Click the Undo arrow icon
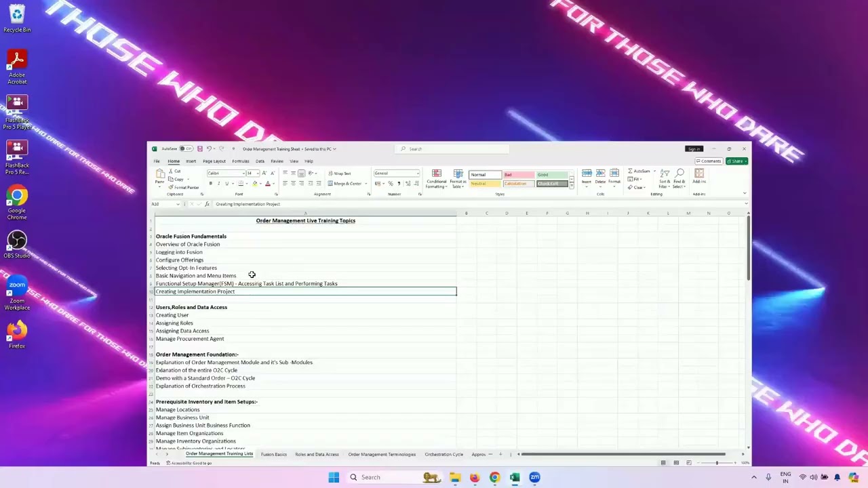The width and height of the screenshot is (868, 488). (209, 148)
